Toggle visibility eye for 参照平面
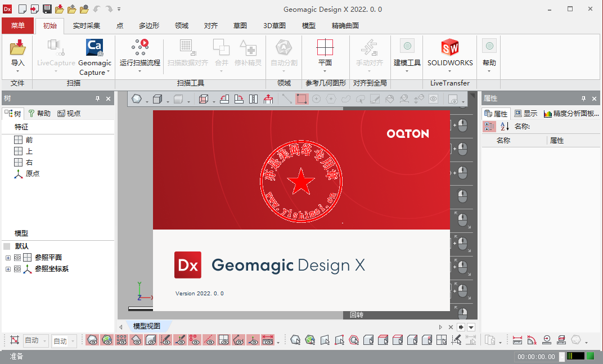Screen dimensions: 603x364 [17, 258]
